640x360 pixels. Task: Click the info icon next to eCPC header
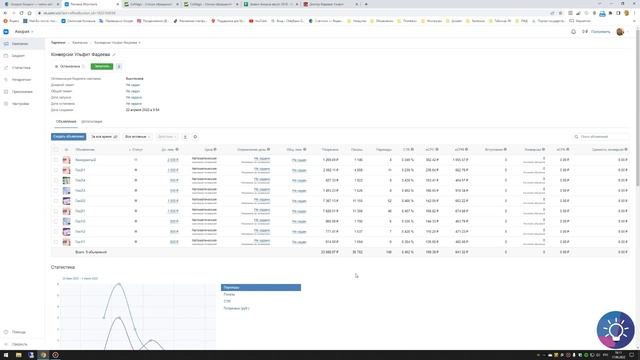point(437,149)
